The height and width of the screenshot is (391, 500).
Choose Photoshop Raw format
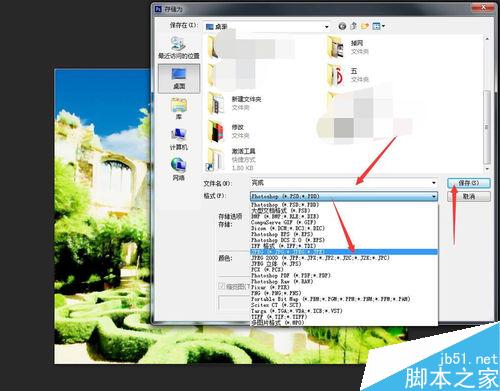tap(344, 281)
